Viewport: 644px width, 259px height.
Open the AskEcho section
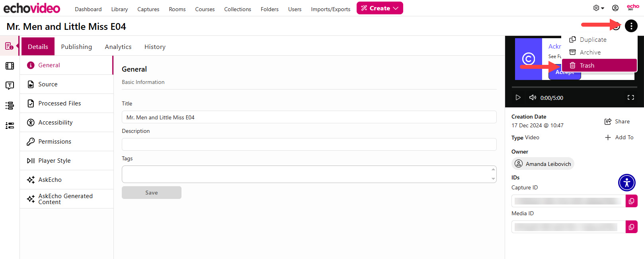pyautogui.click(x=66, y=180)
